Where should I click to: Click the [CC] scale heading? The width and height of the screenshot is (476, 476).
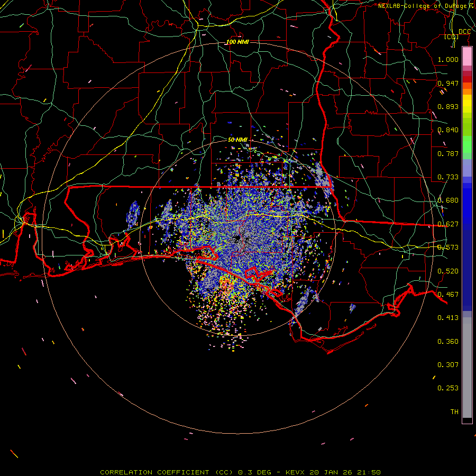point(452,37)
